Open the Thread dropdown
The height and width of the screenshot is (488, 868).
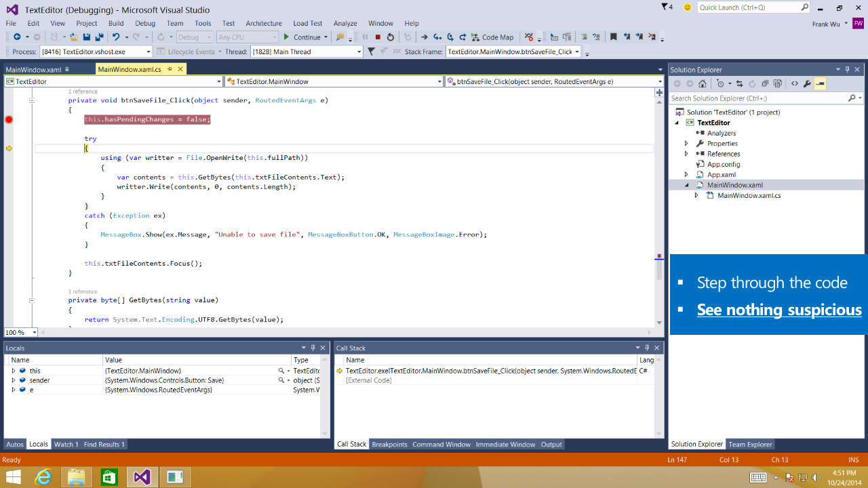pyautogui.click(x=359, y=52)
